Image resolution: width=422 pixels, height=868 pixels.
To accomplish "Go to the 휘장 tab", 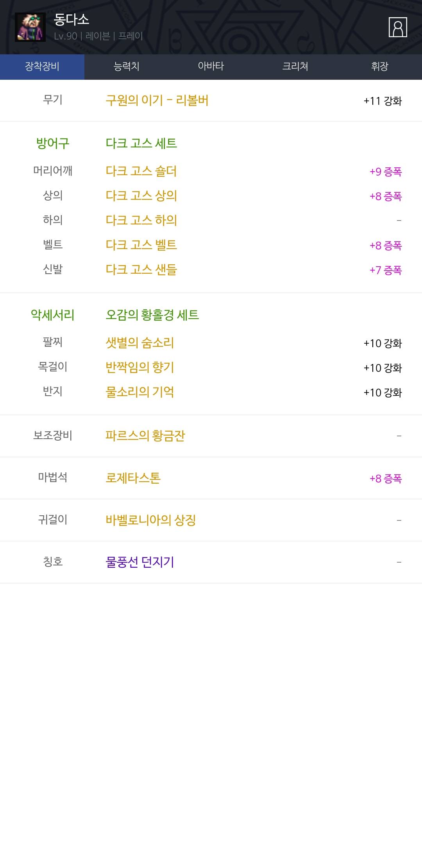I will coord(379,66).
